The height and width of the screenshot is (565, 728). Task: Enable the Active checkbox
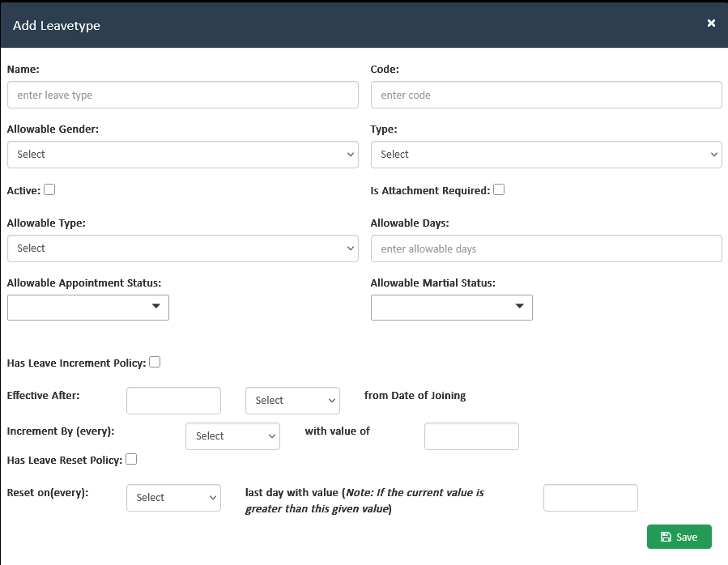point(49,189)
